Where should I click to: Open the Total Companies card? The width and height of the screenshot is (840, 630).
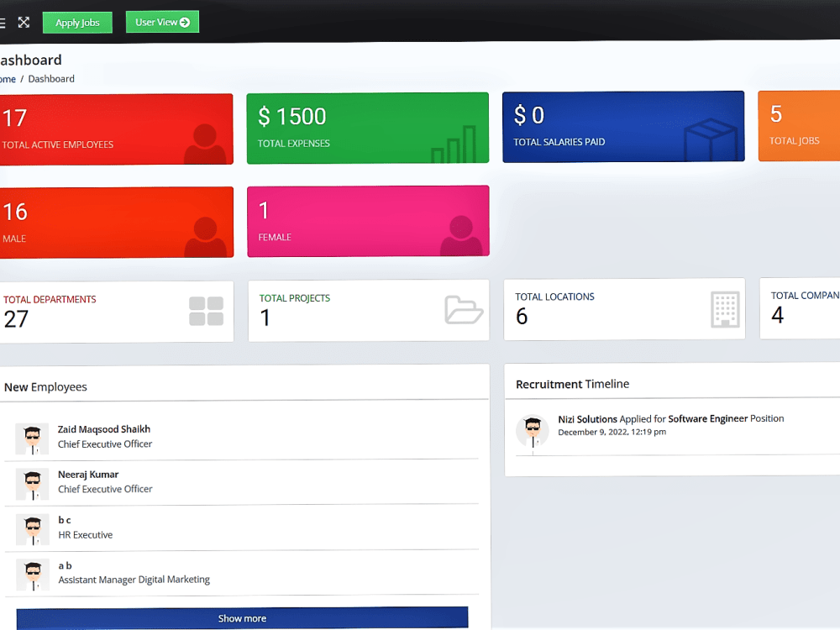coord(800,308)
